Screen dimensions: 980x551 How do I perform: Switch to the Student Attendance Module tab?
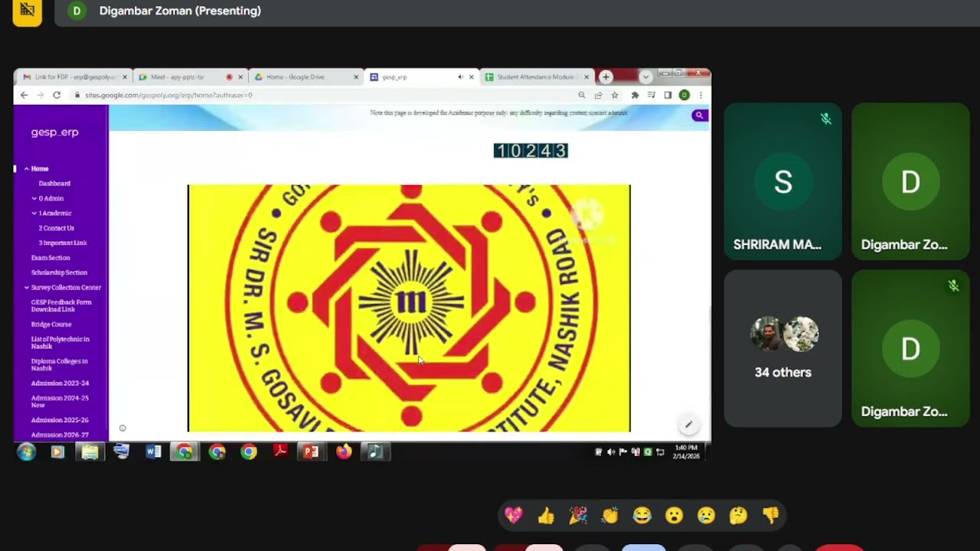coord(536,77)
